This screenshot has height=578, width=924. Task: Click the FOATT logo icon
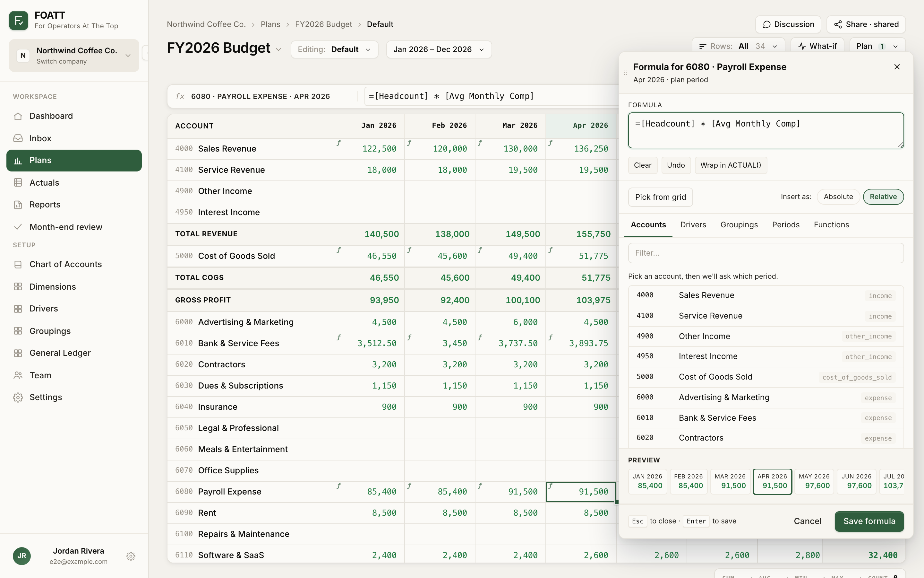pyautogui.click(x=18, y=21)
